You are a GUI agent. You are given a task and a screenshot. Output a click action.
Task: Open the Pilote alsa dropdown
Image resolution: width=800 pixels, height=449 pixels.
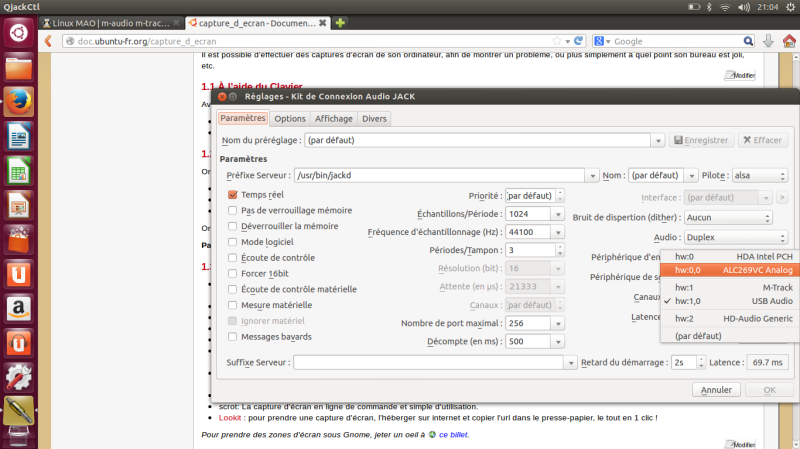[x=767, y=175]
